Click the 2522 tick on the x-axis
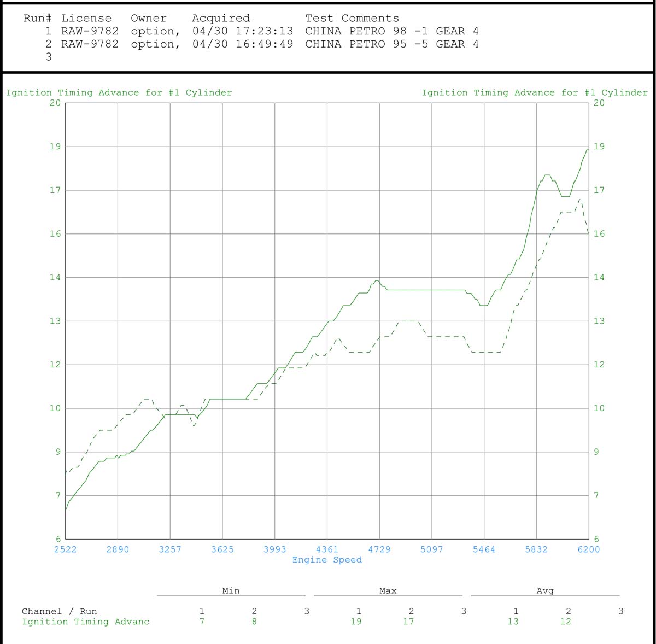This screenshot has height=644, width=656. 65,549
